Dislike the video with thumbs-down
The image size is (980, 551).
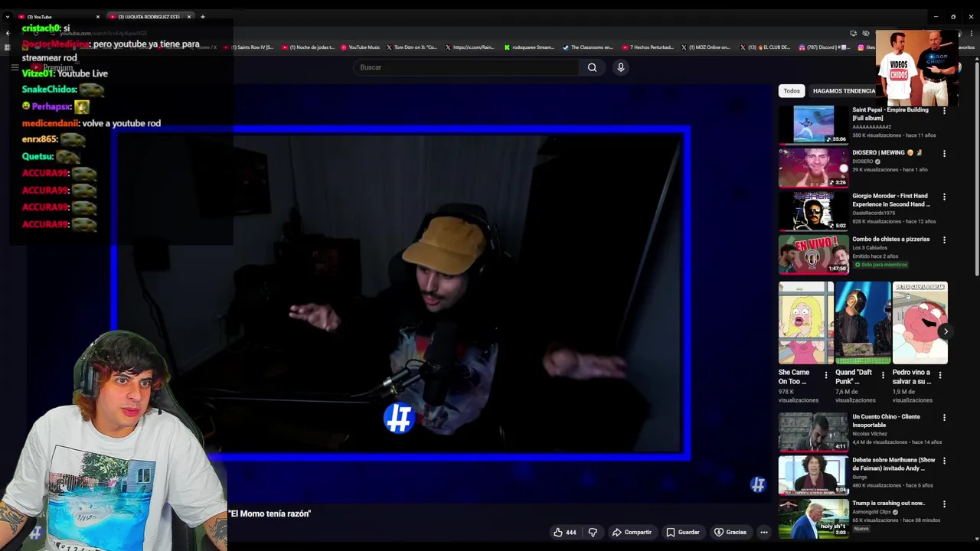[593, 532]
